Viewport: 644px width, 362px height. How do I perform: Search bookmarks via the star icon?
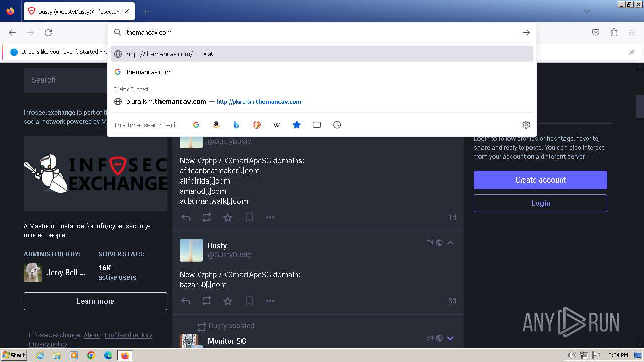(297, 125)
